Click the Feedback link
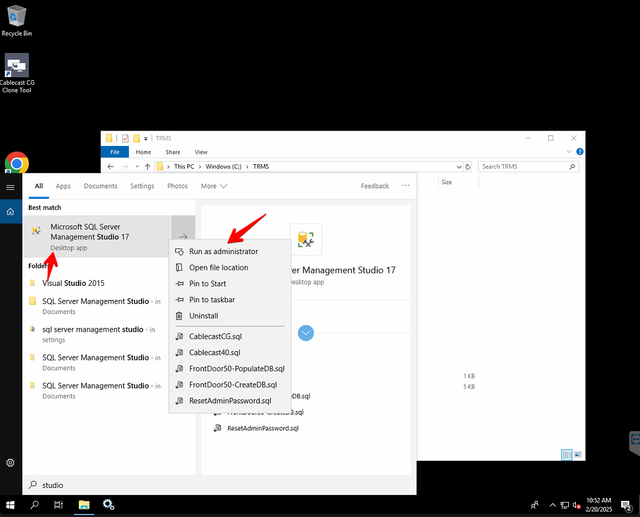The image size is (640, 517). coord(375,186)
